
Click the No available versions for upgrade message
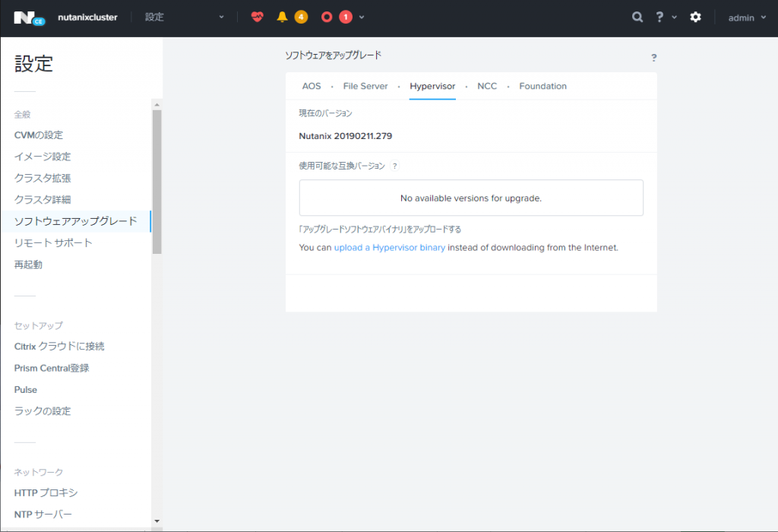click(x=471, y=198)
